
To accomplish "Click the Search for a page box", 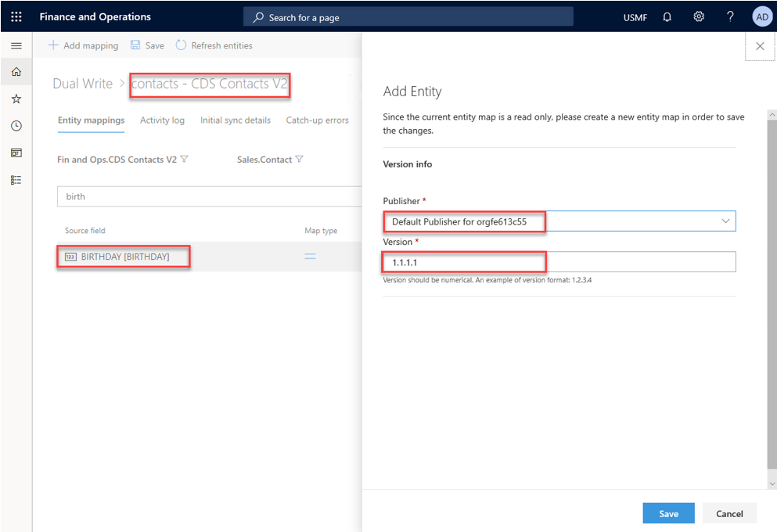I will tap(408, 17).
